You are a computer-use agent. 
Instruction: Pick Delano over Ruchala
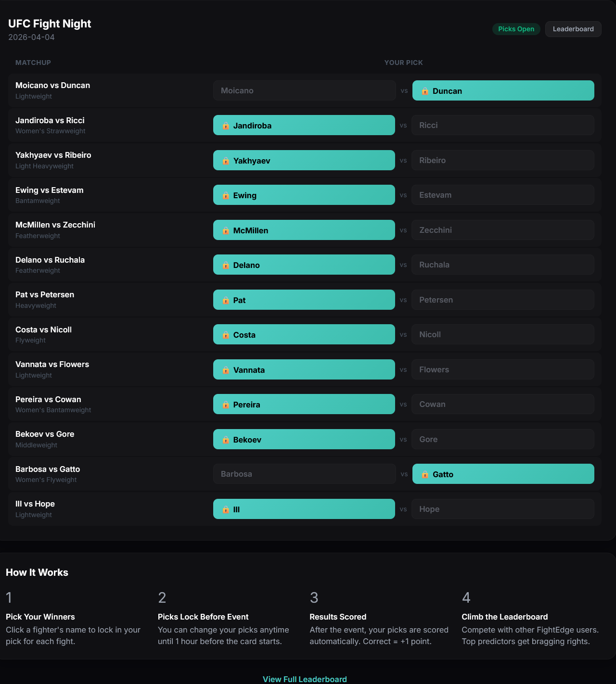[304, 265]
